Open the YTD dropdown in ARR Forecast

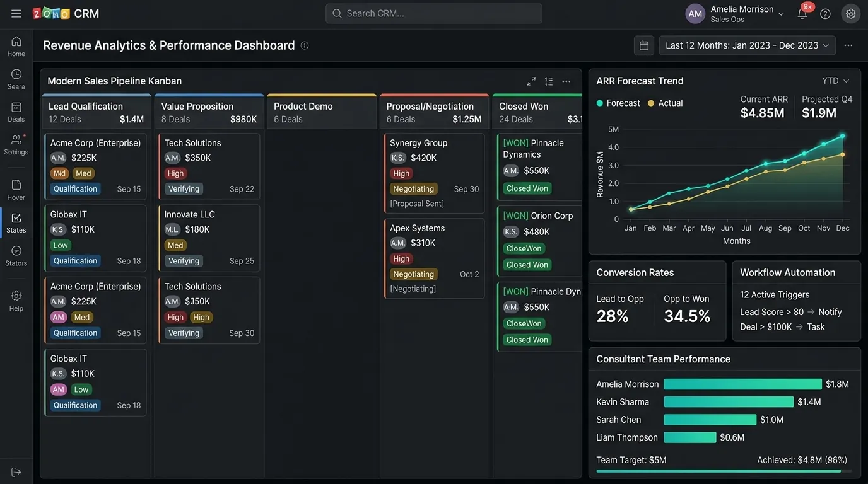(836, 81)
